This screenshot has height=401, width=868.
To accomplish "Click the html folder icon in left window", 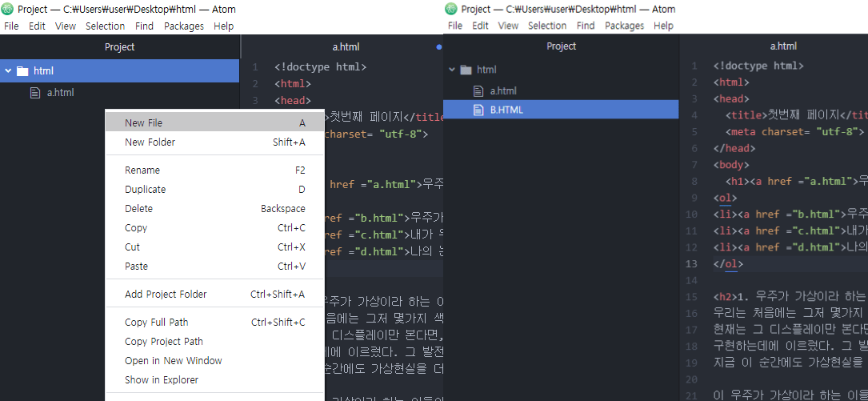I will 22,71.
